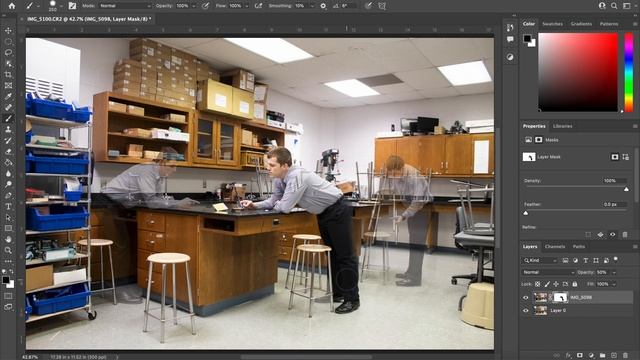This screenshot has height=360, width=640.
Task: Select the Brush tool in toolbar
Action: click(x=8, y=118)
